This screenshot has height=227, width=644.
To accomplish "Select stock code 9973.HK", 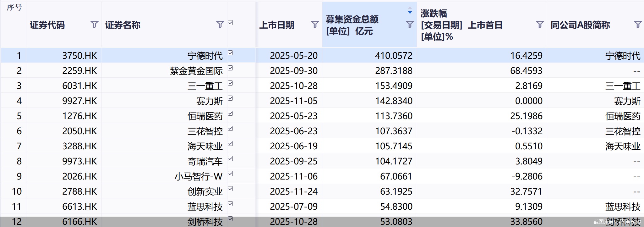I will (79, 161).
